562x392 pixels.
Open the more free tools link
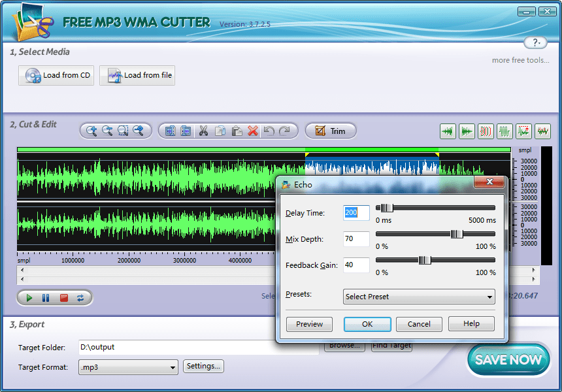click(x=520, y=59)
